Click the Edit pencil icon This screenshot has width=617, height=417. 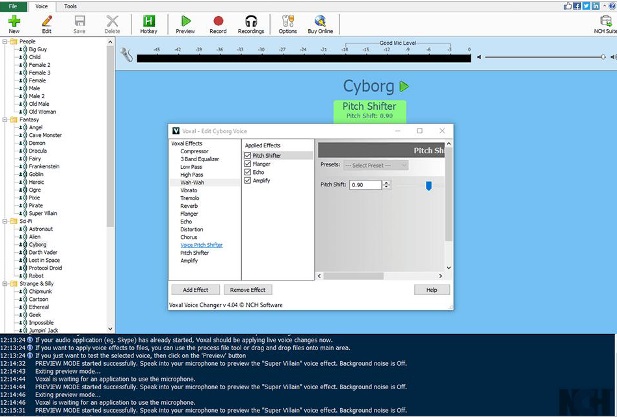coord(47,21)
